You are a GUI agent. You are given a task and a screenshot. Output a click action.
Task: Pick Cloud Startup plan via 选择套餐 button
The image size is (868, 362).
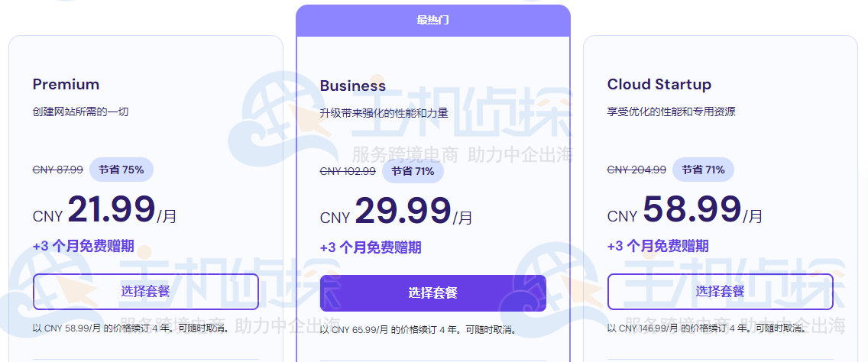(721, 291)
